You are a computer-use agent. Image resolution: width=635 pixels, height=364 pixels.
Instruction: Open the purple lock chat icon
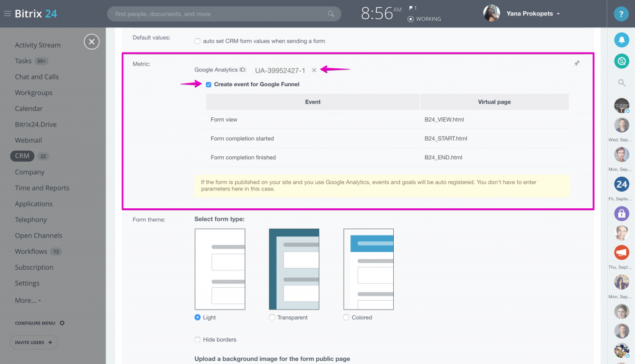(621, 213)
